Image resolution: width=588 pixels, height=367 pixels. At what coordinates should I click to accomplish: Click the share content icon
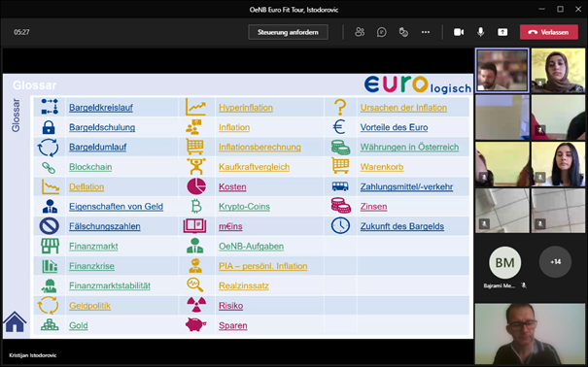(x=502, y=32)
